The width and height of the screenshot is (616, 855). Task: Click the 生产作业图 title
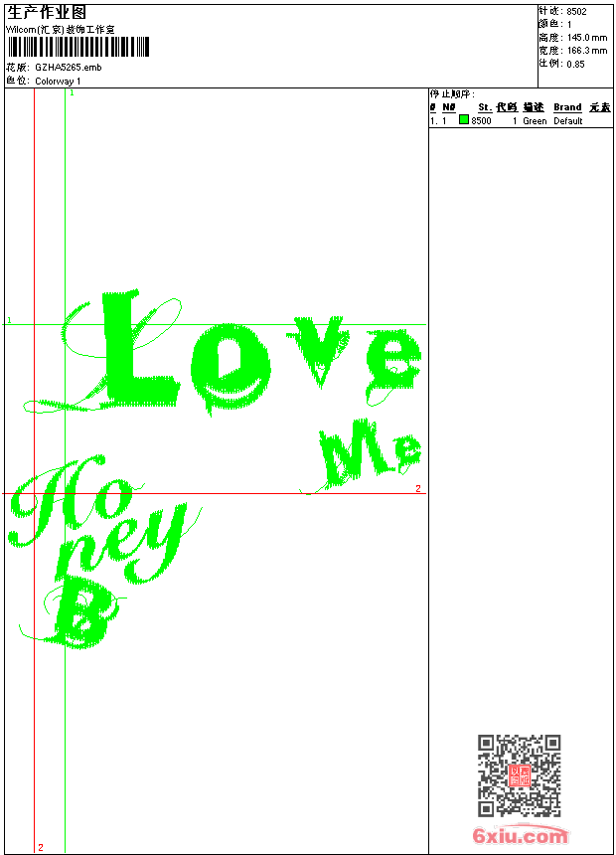[x=47, y=12]
